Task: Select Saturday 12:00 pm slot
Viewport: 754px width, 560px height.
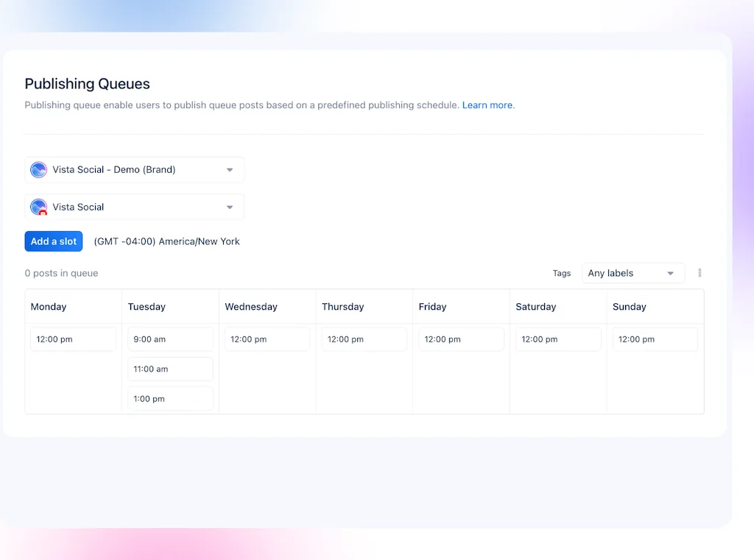Action: (558, 339)
